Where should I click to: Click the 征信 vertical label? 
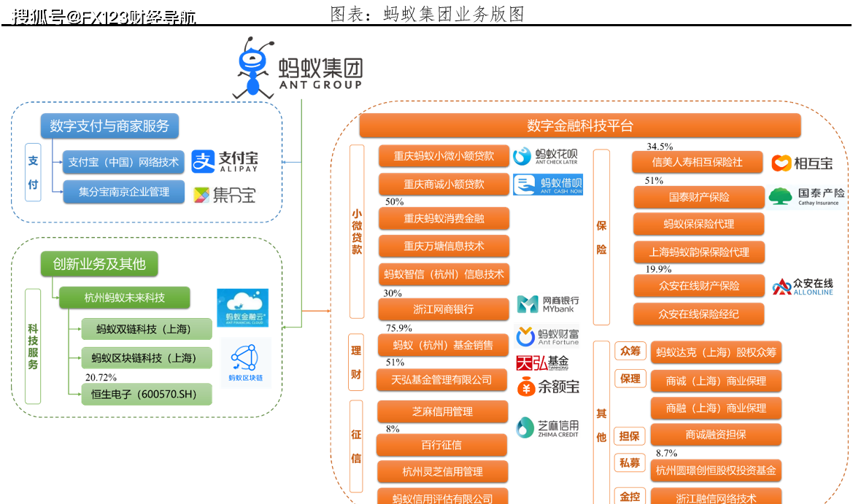click(x=356, y=446)
